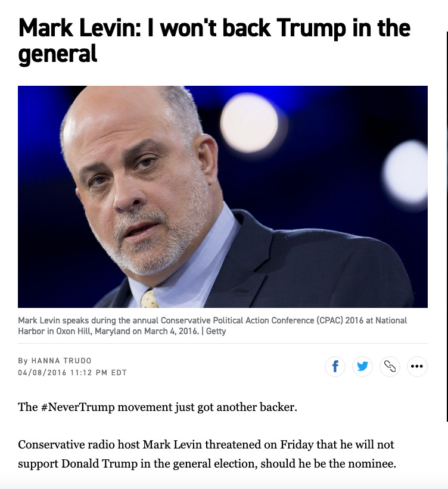
Task: Click "EDT" timezone in the dateline
Action: click(119, 373)
